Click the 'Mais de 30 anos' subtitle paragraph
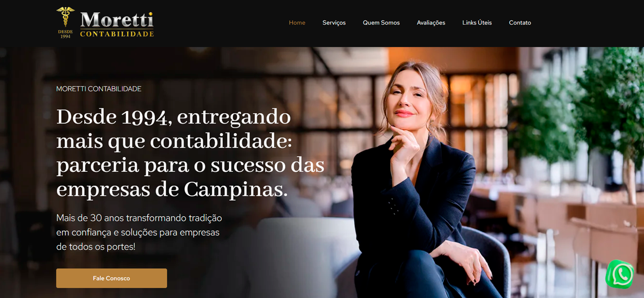The width and height of the screenshot is (644, 298). pyautogui.click(x=139, y=232)
